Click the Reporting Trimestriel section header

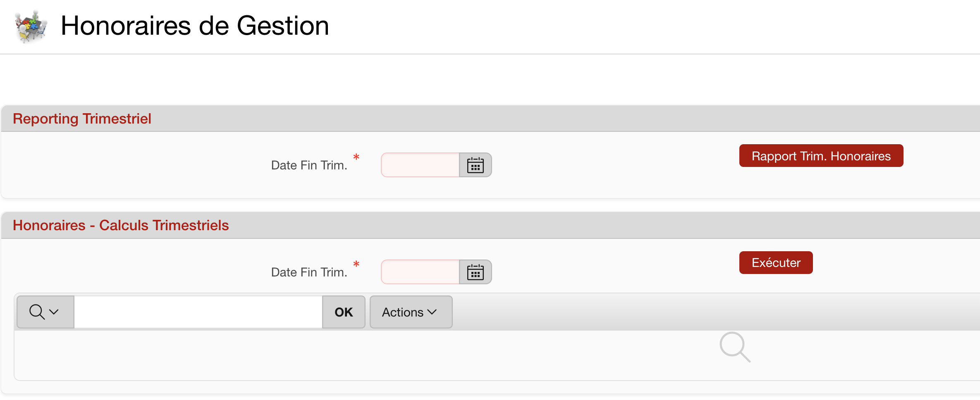[x=82, y=119]
